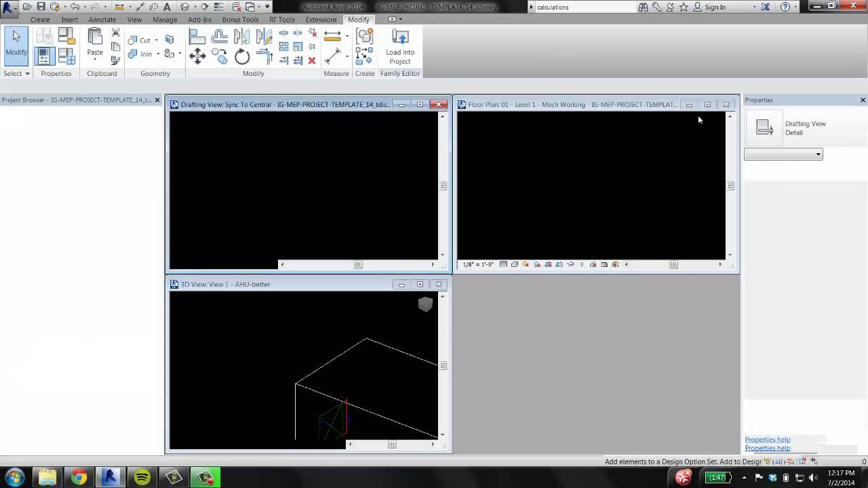Screen dimensions: 868x488
Task: Close the Project Browser panel
Action: pos(157,100)
